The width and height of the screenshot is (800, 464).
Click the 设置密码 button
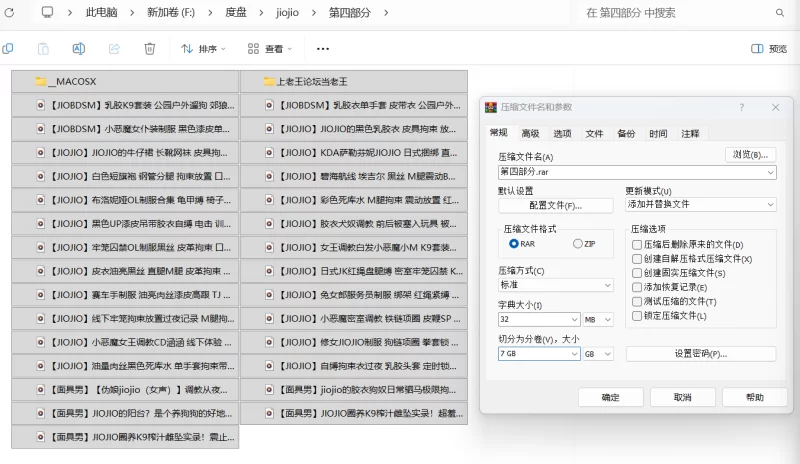[700, 353]
